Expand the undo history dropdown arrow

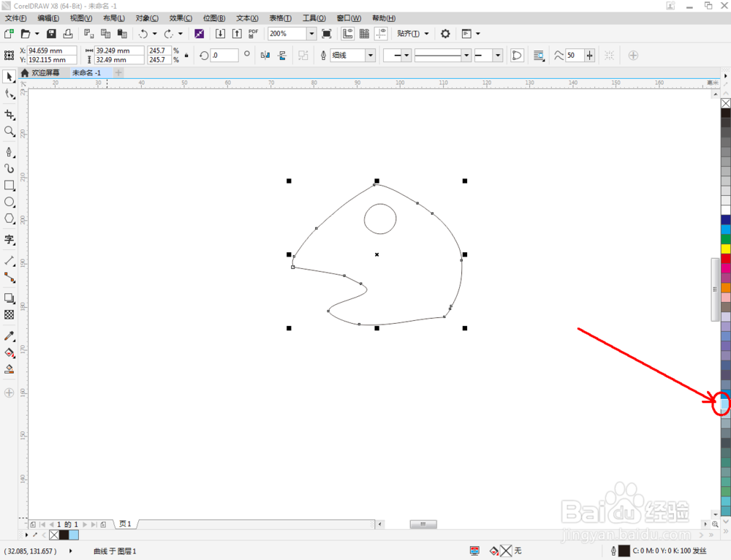click(155, 34)
